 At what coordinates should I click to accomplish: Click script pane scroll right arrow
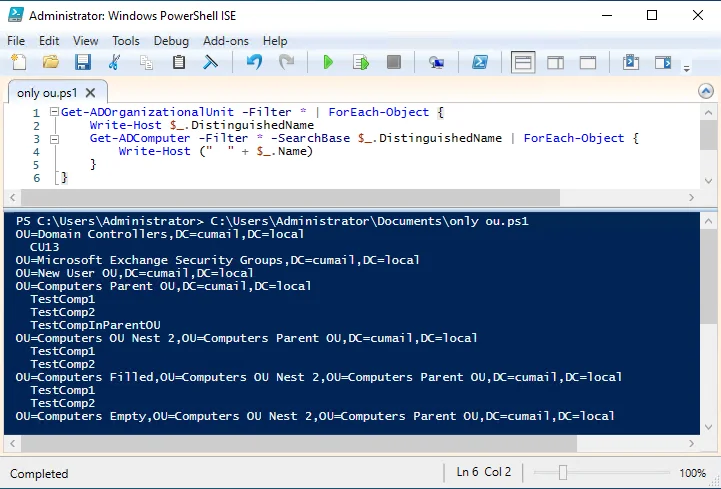(691, 197)
